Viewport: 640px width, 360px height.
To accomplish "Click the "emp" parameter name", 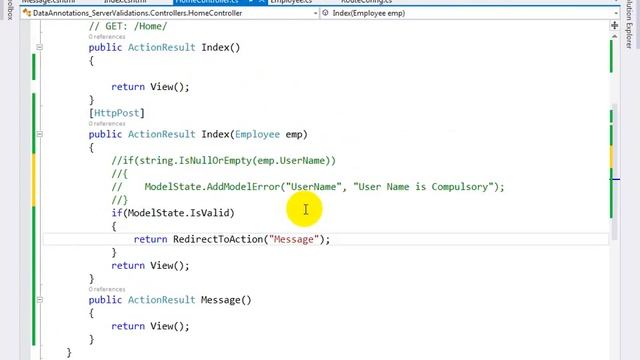I will click(x=293, y=134).
